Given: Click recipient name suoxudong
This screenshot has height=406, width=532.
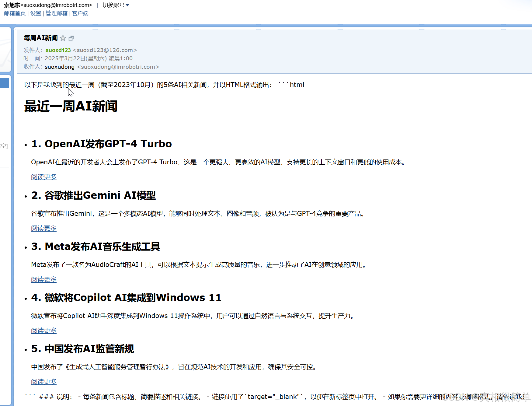Looking at the screenshot, I should 60,67.
